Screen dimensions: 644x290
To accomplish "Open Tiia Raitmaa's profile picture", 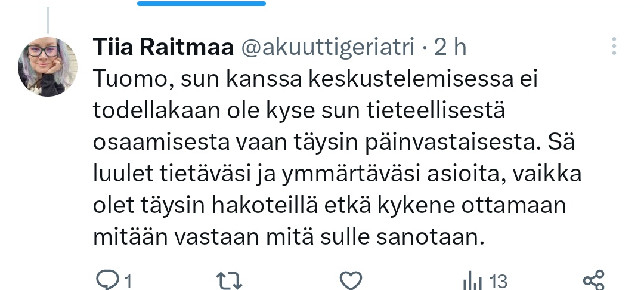I will coord(48,67).
